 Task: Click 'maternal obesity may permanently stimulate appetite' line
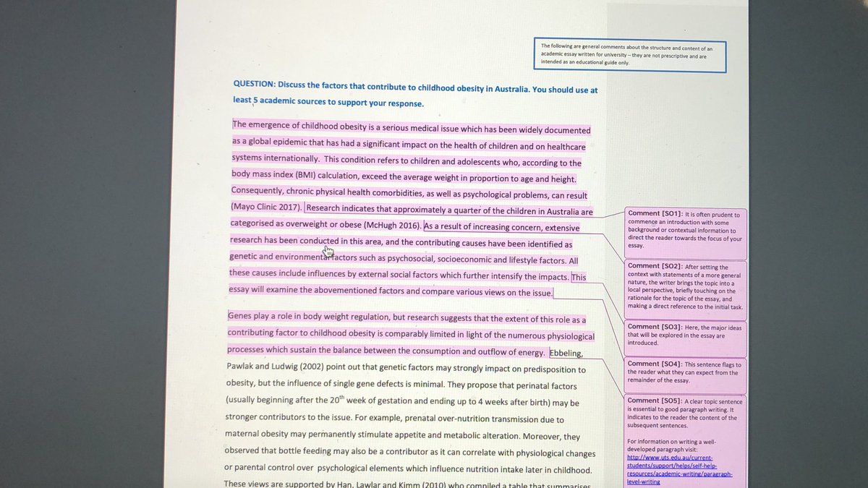[x=403, y=435]
